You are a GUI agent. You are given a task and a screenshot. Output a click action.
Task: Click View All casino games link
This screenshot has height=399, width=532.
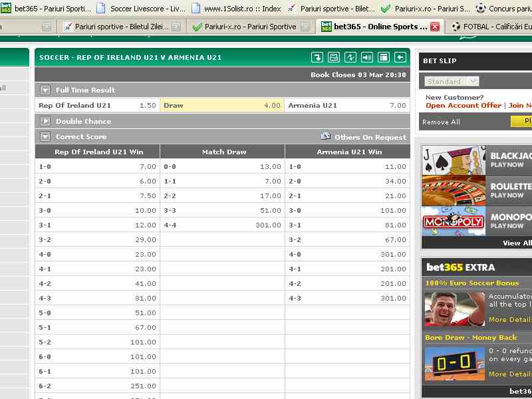coord(517,243)
